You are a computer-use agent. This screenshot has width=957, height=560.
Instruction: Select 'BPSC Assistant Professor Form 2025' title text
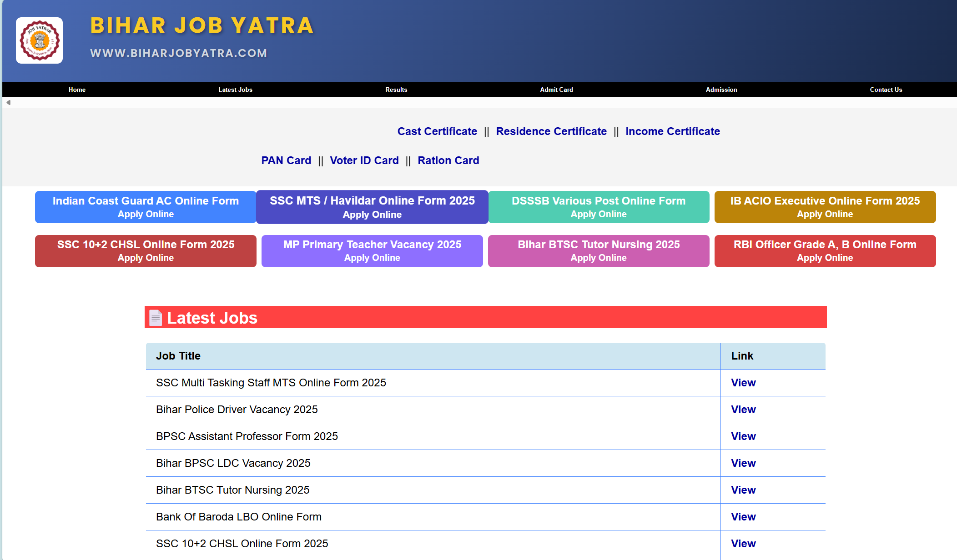coord(247,436)
